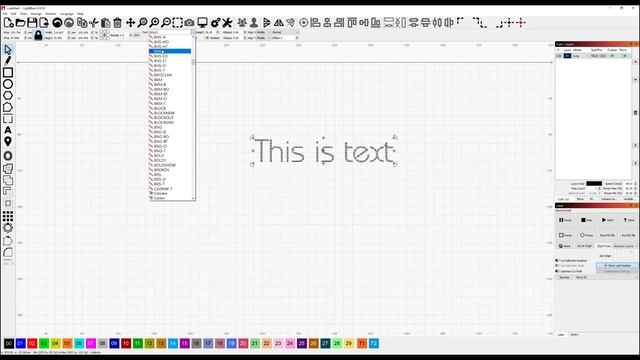Open the Font dropdown arrow
This screenshot has height=360, width=640.
[193, 32]
